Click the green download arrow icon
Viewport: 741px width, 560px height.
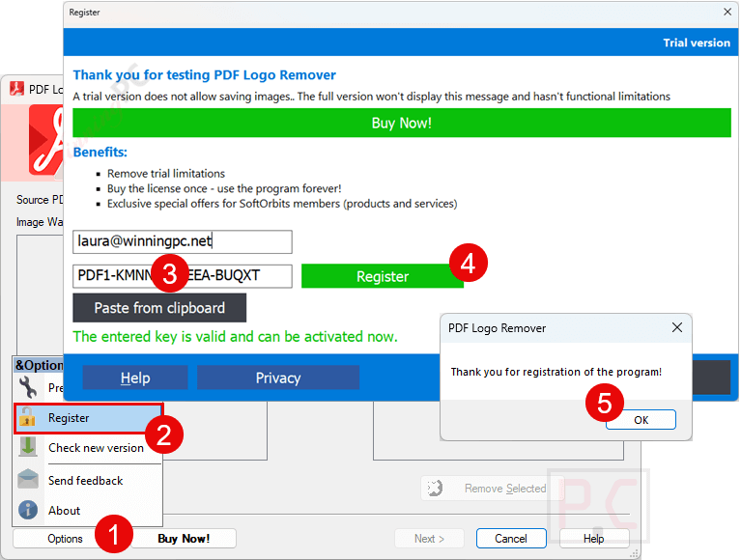pos(28,447)
